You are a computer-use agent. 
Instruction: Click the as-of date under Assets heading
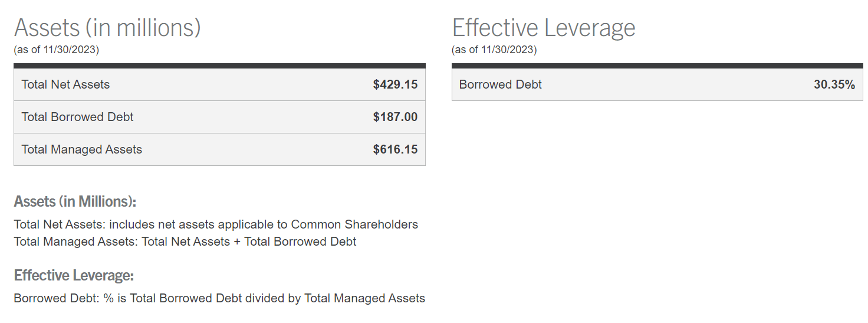56,50
